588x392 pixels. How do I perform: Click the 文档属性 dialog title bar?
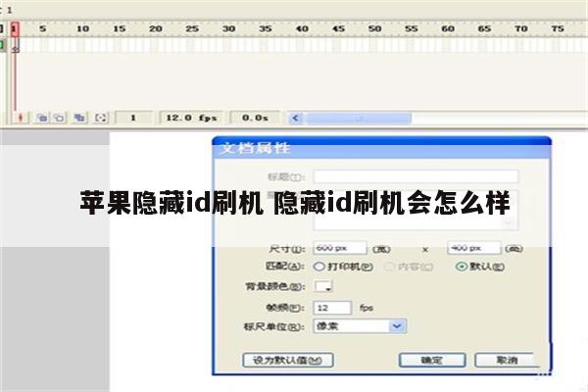point(382,148)
